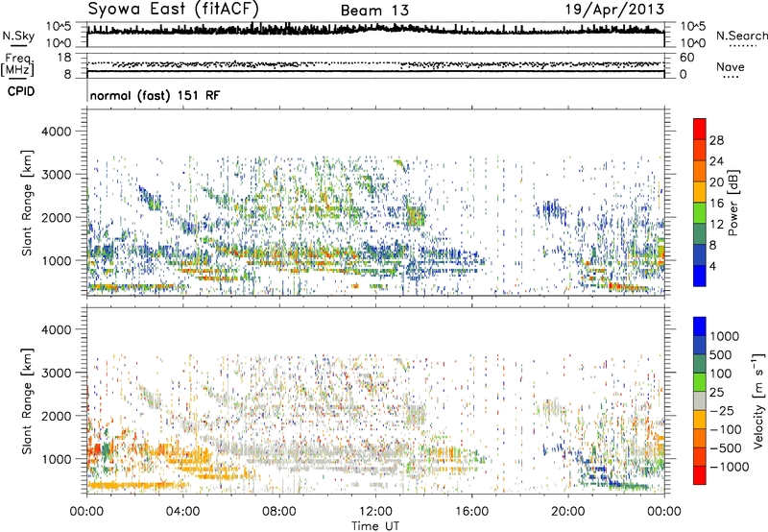Click the 'Time UT' axis label
Viewport: 768px width, 532px height.
coord(375,526)
